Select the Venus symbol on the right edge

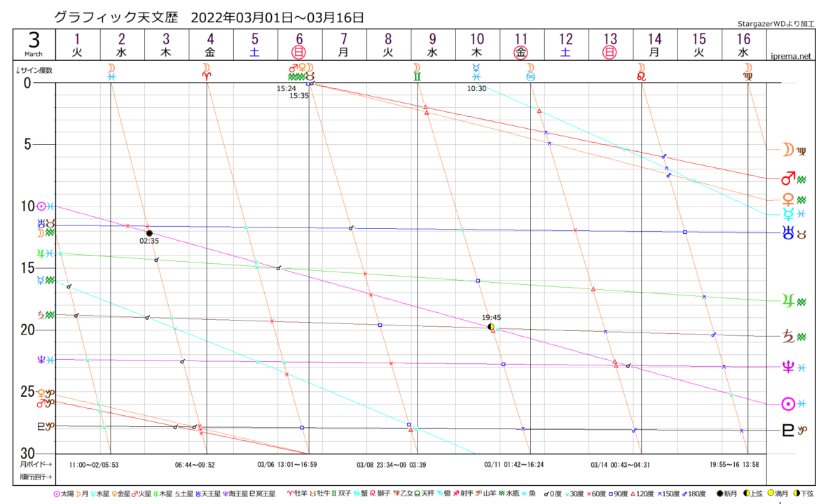click(x=788, y=199)
